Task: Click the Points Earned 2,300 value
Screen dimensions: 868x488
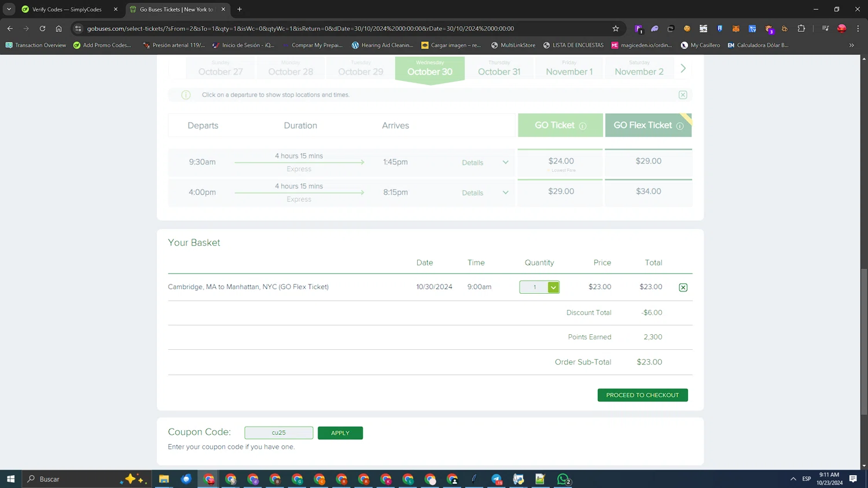Action: 653,337
